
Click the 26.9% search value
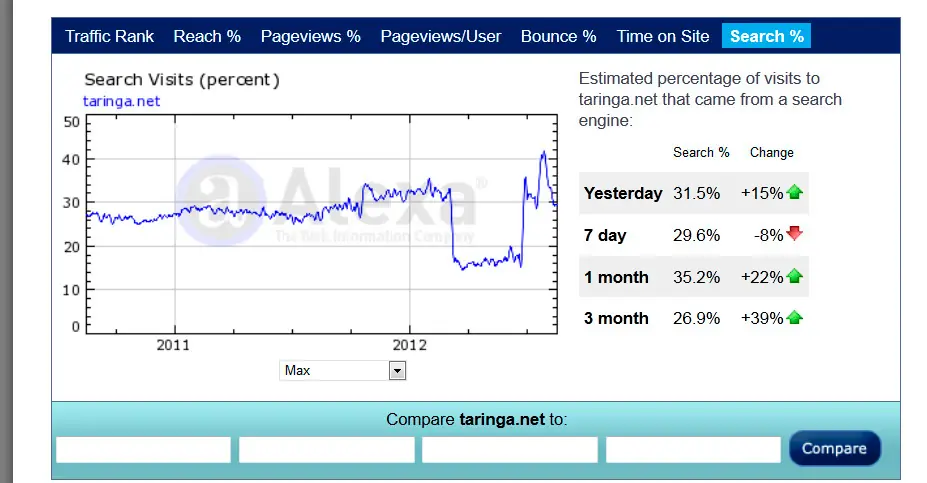pyautogui.click(x=696, y=319)
